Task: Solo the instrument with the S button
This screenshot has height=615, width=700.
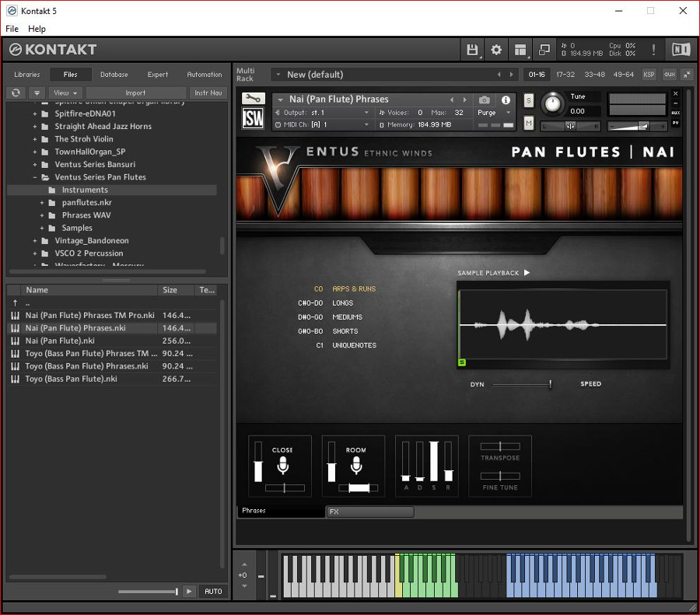Action: [x=529, y=100]
